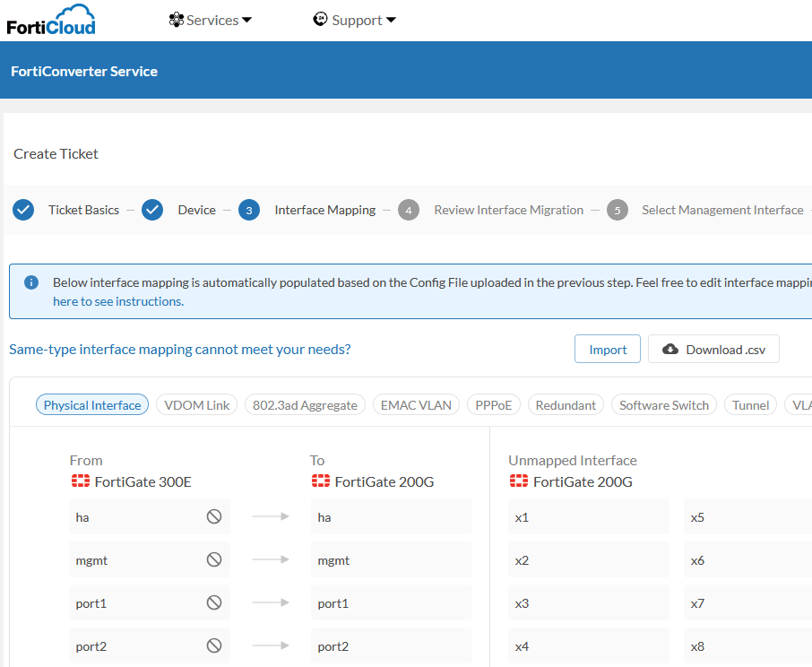The height and width of the screenshot is (667, 812).
Task: Open the Services dropdown menu
Action: (211, 21)
